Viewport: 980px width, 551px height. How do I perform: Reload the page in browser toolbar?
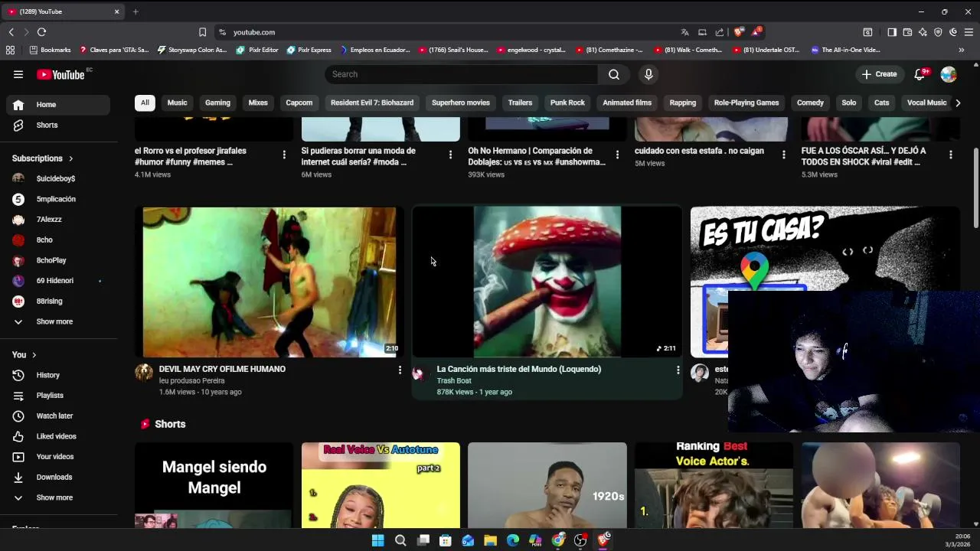tap(41, 32)
